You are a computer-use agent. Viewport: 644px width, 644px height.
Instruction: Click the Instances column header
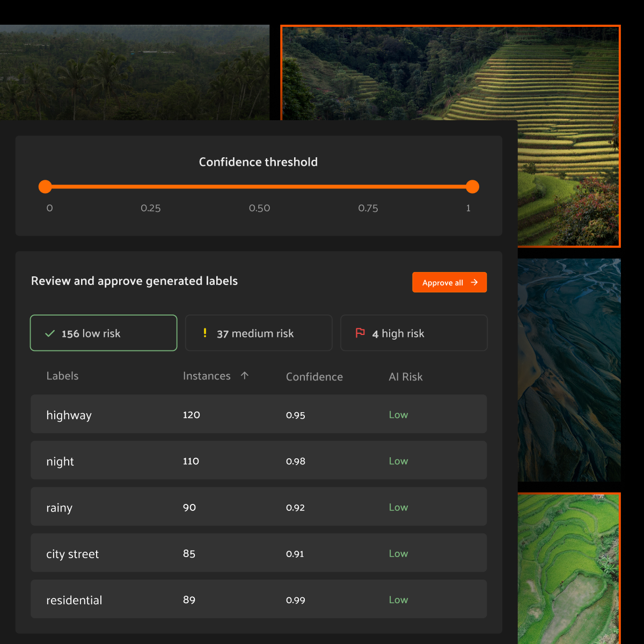(207, 376)
